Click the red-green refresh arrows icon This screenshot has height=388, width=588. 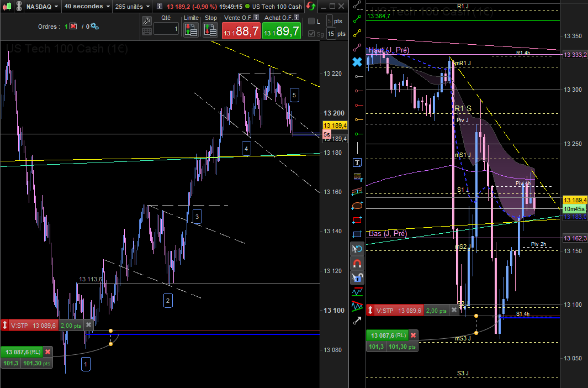(x=310, y=7)
